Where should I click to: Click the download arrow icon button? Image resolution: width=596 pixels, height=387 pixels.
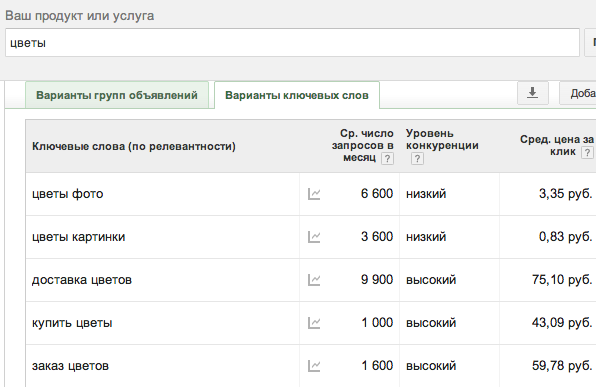(533, 93)
